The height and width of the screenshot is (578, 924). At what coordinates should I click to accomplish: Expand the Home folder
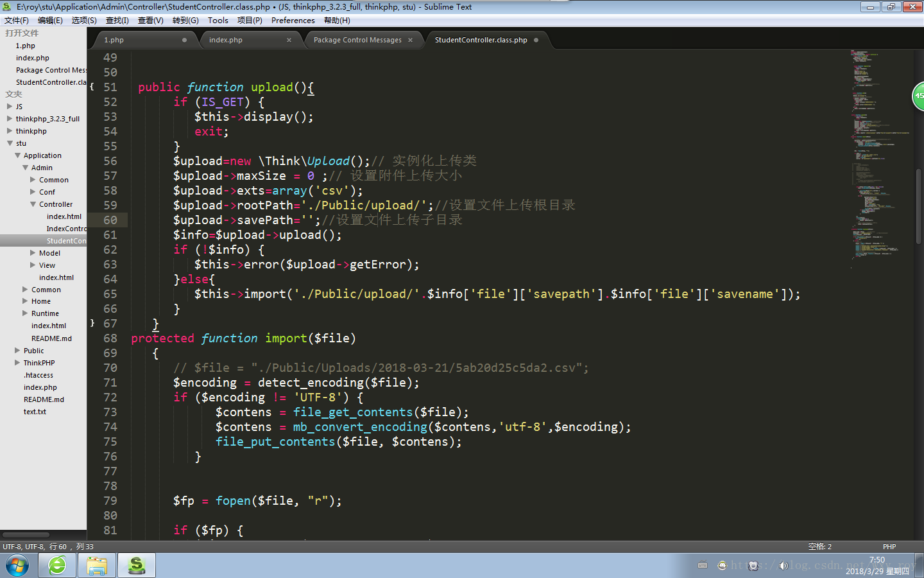(x=25, y=301)
